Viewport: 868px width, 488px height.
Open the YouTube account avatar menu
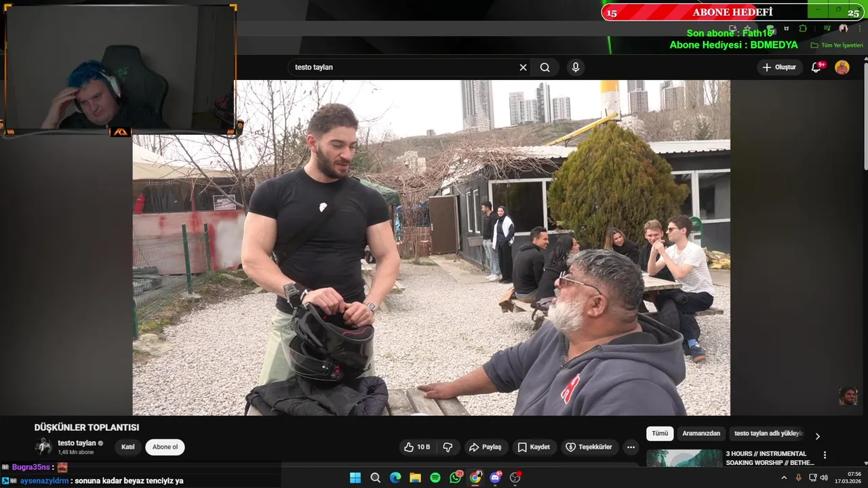pyautogui.click(x=842, y=67)
